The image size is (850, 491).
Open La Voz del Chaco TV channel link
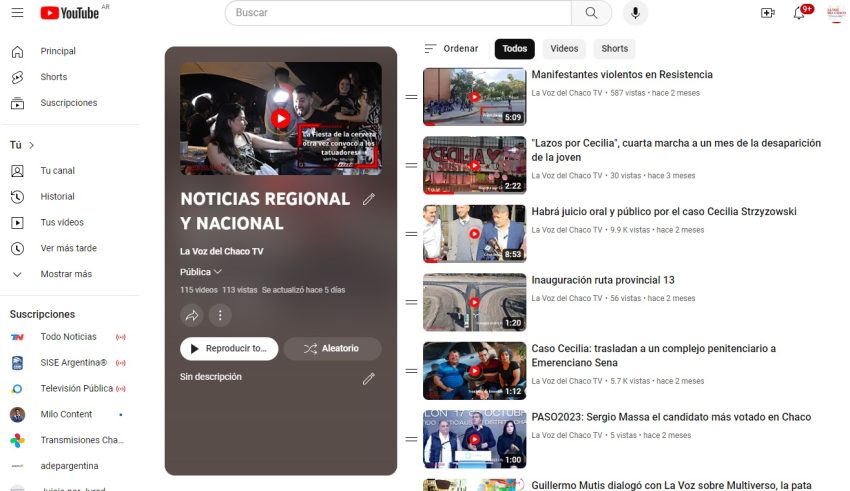point(222,251)
